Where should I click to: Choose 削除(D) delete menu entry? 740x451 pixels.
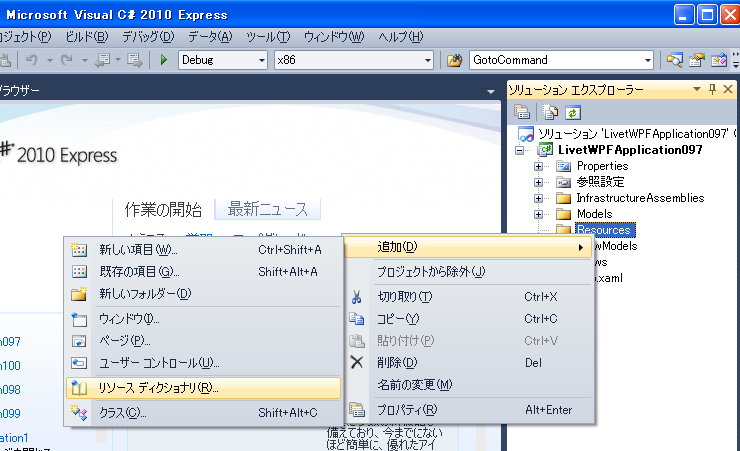coord(469,362)
